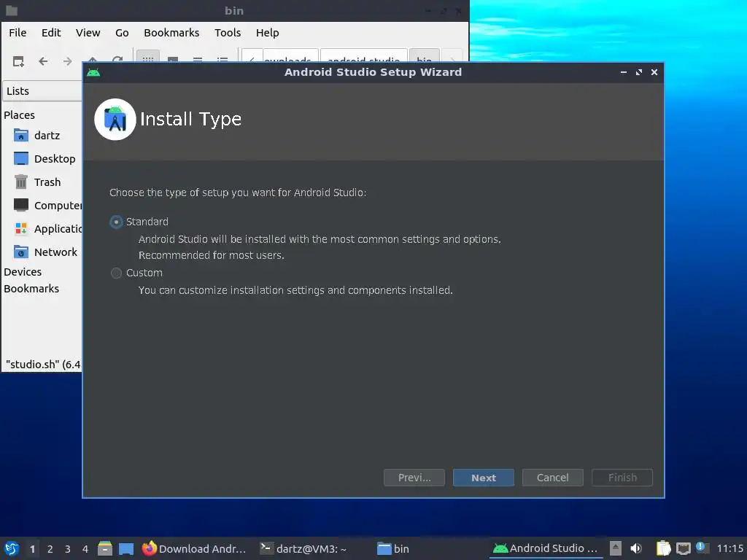Click the Android icon in wizard title bar
The height and width of the screenshot is (560, 747).
click(x=94, y=72)
